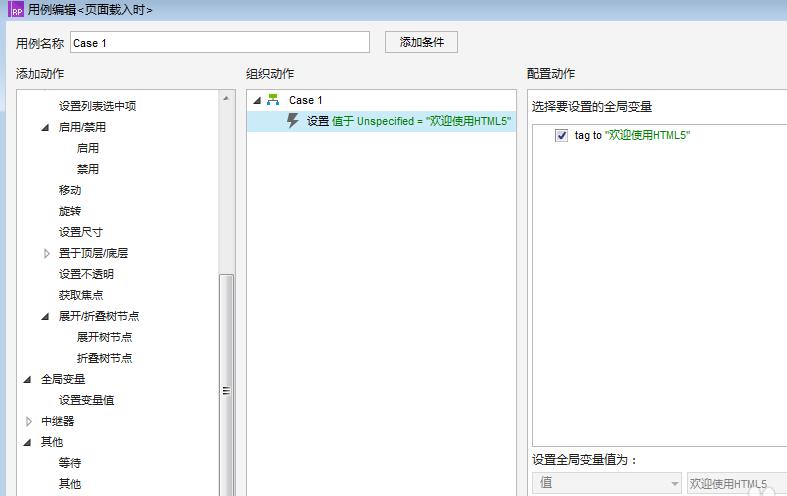Collapse the 其他 category group
This screenshot has height=496, width=787.
[28, 442]
